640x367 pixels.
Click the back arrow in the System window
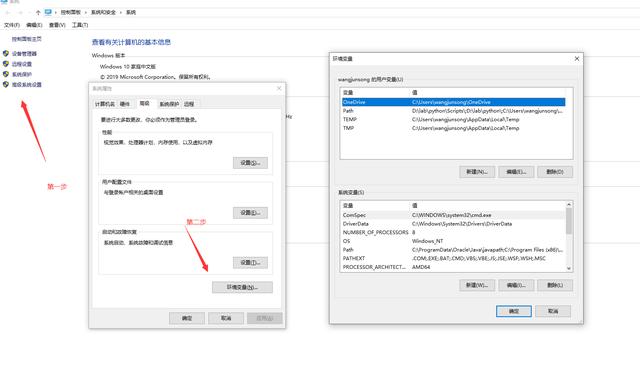tap(7, 13)
